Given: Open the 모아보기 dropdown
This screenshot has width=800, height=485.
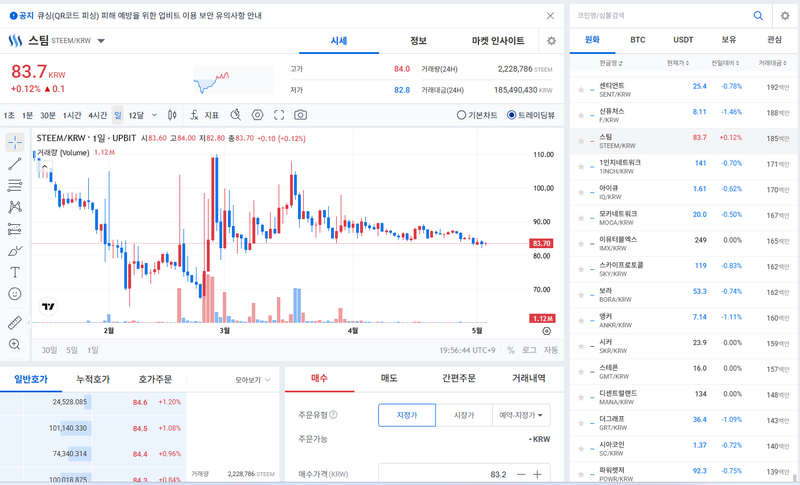Looking at the screenshot, I should click(253, 380).
